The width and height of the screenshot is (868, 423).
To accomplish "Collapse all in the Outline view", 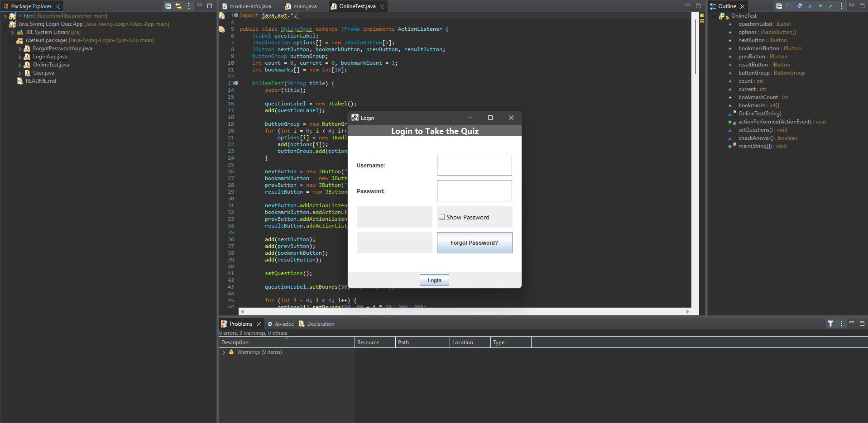I will click(x=779, y=6).
